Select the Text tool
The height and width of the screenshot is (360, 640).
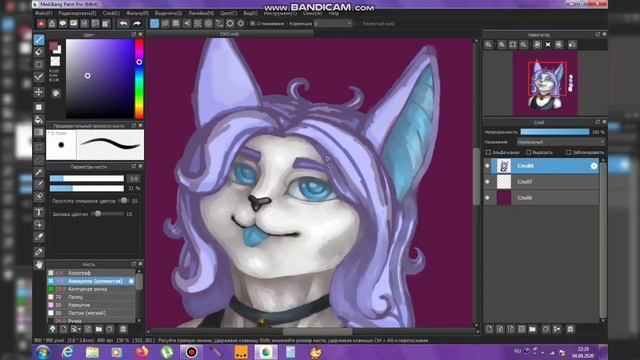[39, 212]
